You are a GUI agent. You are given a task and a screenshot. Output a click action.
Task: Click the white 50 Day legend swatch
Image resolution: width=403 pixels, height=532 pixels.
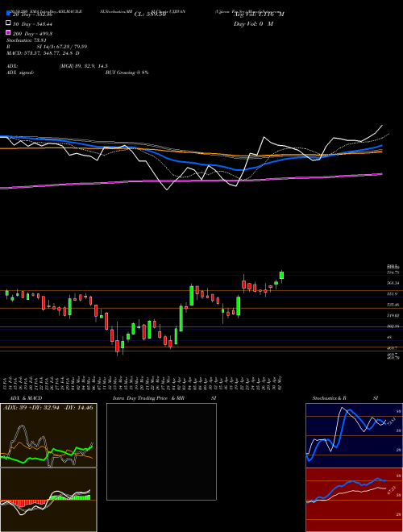coord(8,23)
